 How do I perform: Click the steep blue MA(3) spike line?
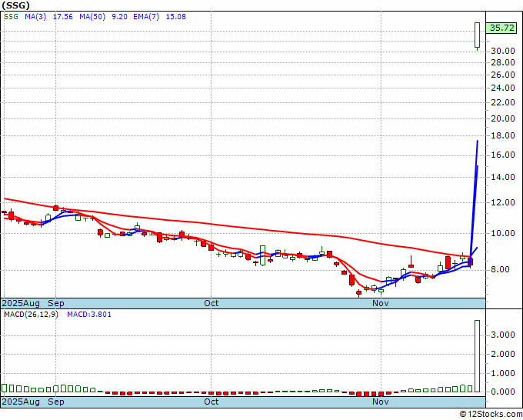tap(474, 200)
